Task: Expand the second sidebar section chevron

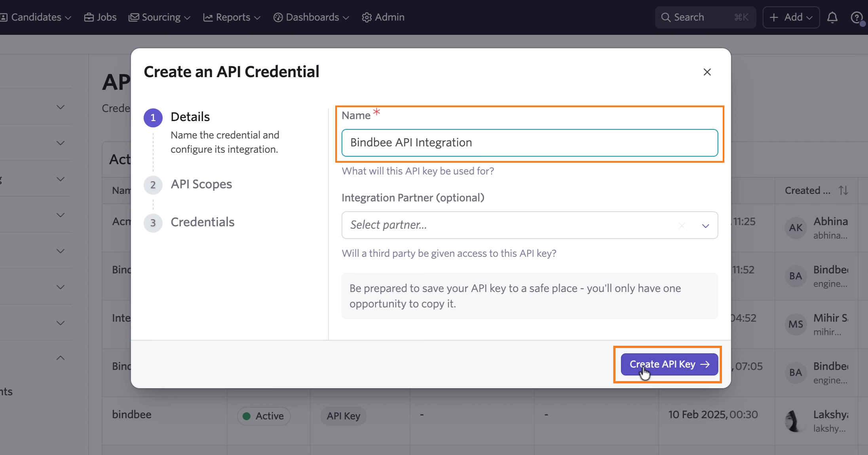Action: tap(61, 143)
